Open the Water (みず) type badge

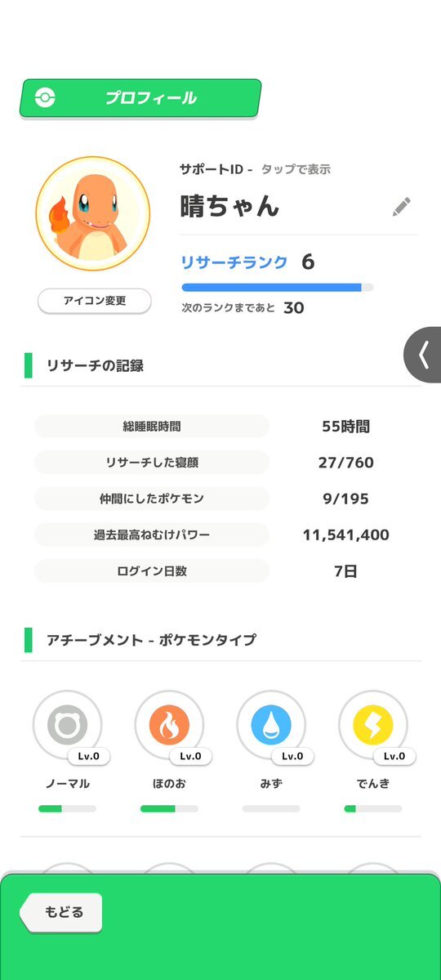[x=271, y=725]
